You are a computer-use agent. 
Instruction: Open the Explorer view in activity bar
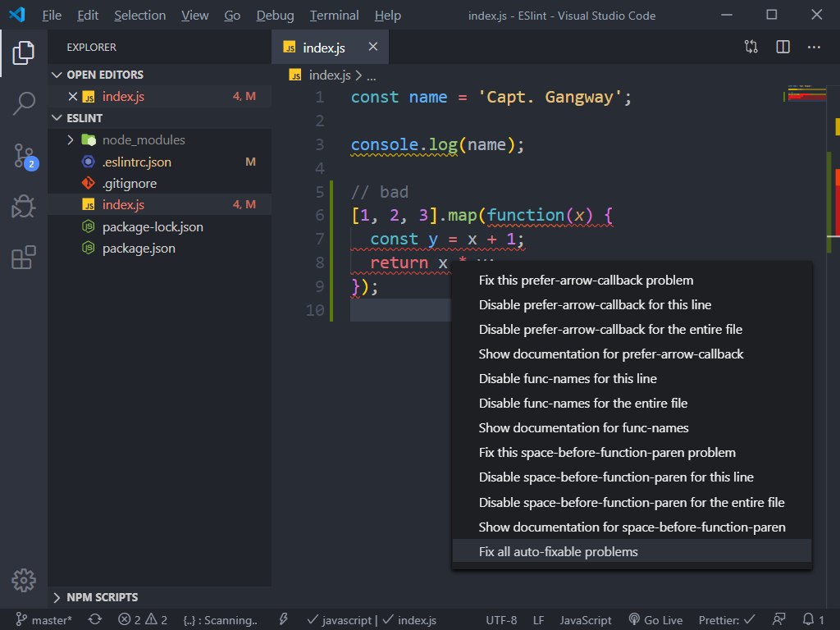click(24, 52)
